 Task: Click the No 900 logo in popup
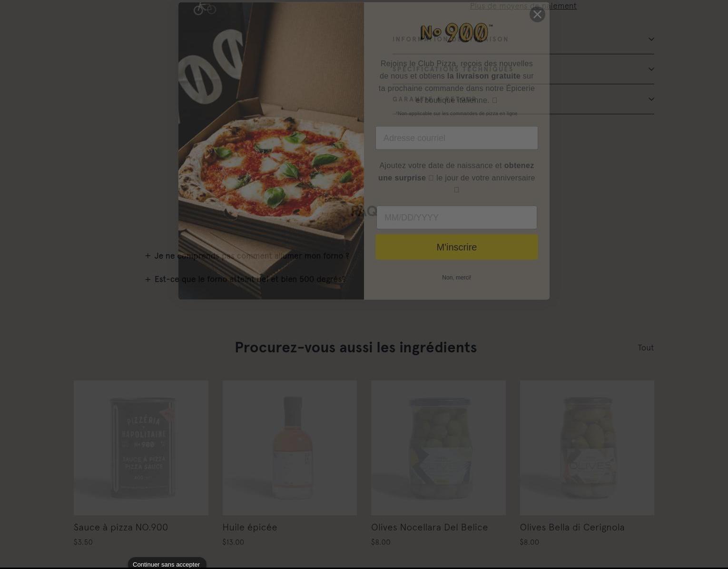pos(456,33)
